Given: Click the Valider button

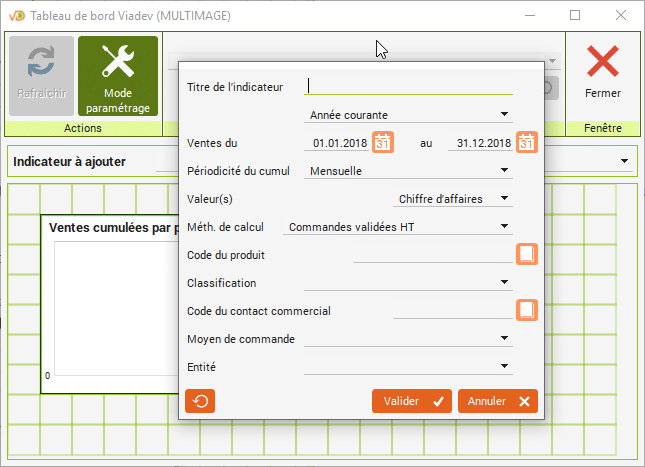Looking at the screenshot, I should 411,401.
